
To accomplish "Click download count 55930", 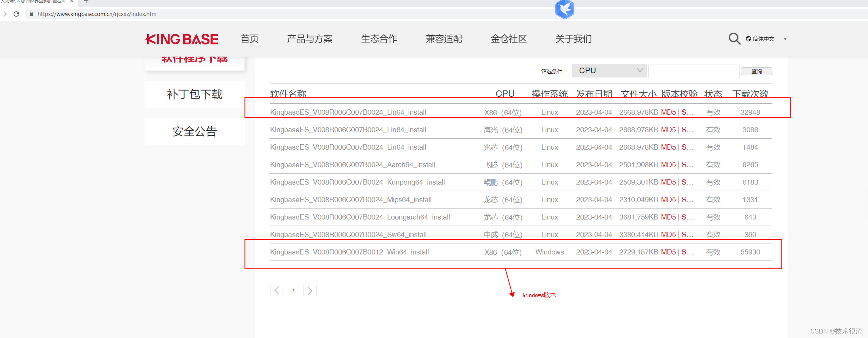I will [750, 252].
